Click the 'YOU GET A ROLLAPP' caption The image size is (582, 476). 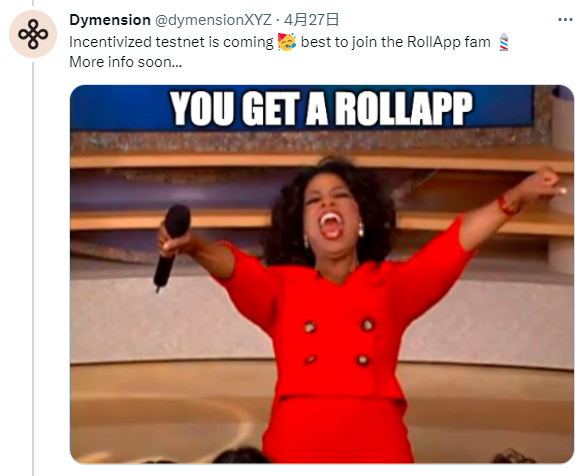coord(321,108)
